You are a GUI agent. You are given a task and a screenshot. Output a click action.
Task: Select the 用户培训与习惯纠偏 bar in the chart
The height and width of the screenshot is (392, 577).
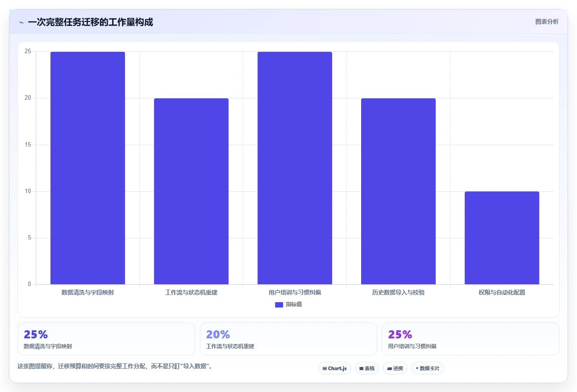tap(295, 168)
